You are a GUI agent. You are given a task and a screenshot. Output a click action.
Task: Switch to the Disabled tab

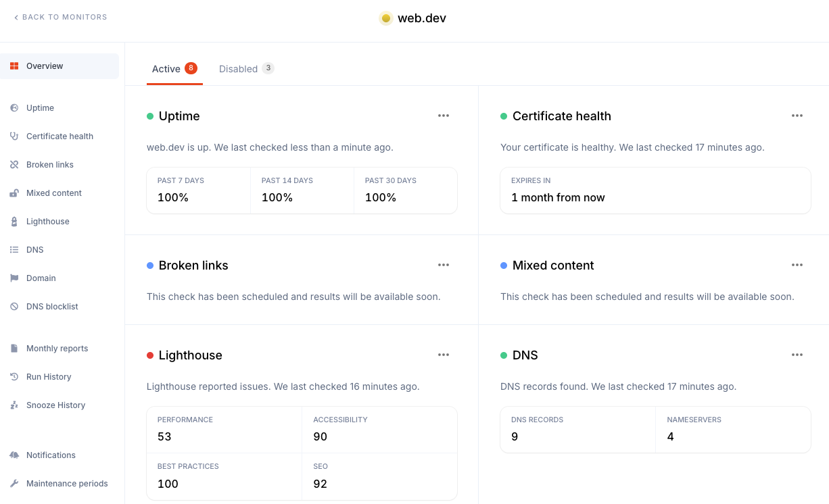point(246,69)
